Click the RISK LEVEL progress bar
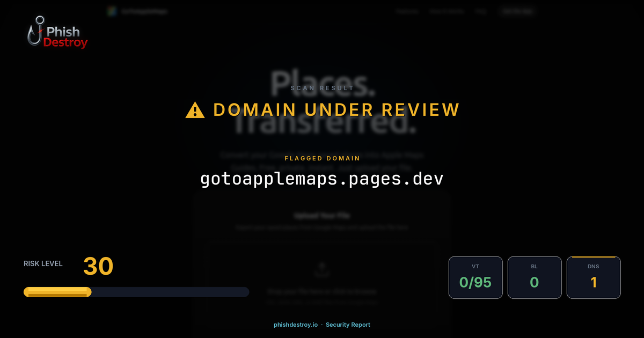644x338 pixels. [x=136, y=291]
